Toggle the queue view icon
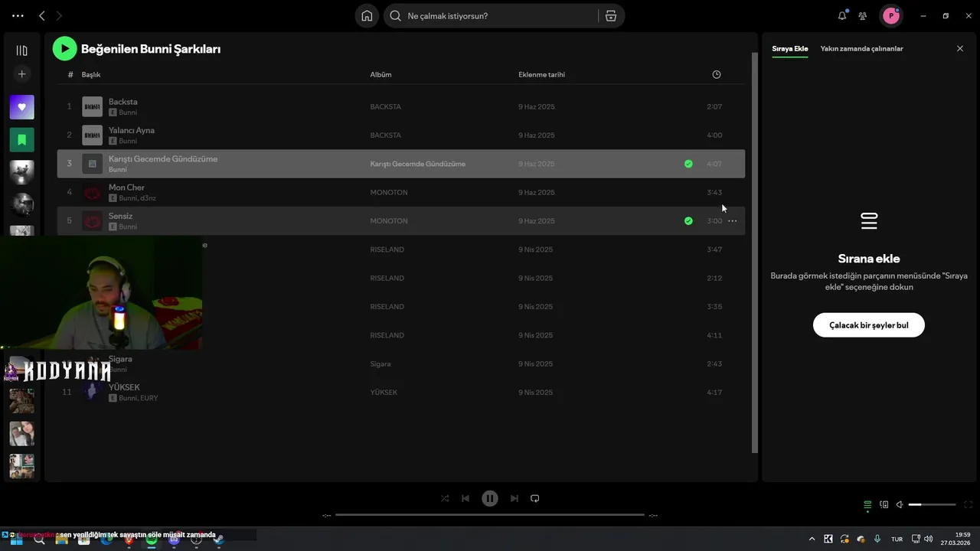This screenshot has height=551, width=980. tap(867, 504)
